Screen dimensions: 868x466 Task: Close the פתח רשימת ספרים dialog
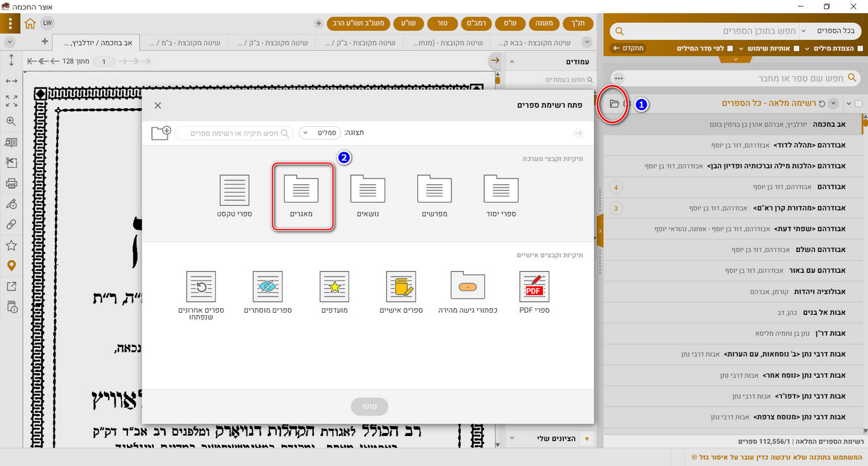(x=157, y=105)
